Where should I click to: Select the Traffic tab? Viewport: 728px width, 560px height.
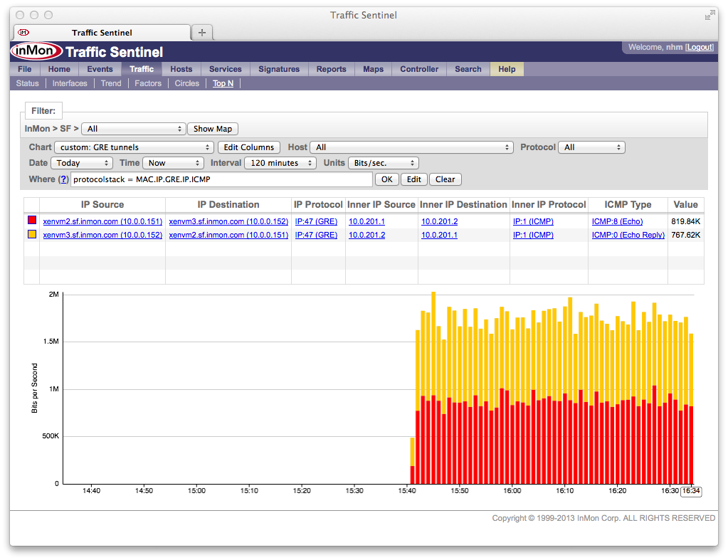(142, 69)
